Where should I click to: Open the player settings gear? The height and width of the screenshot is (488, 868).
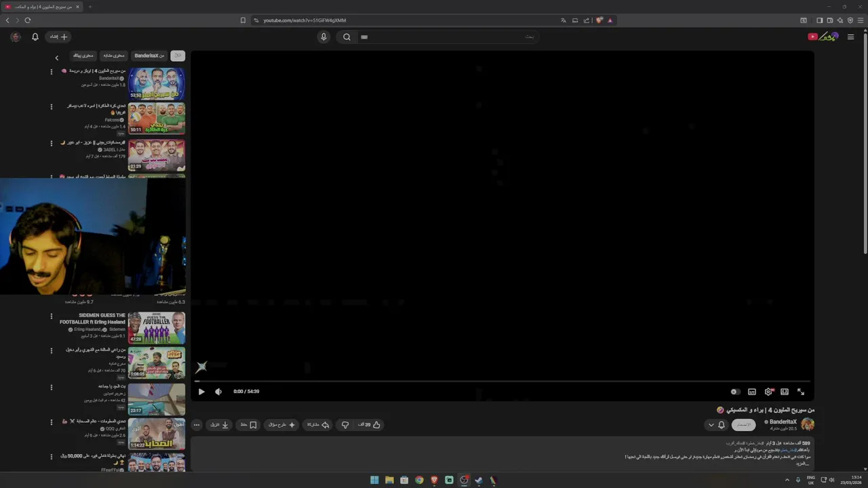click(x=768, y=392)
